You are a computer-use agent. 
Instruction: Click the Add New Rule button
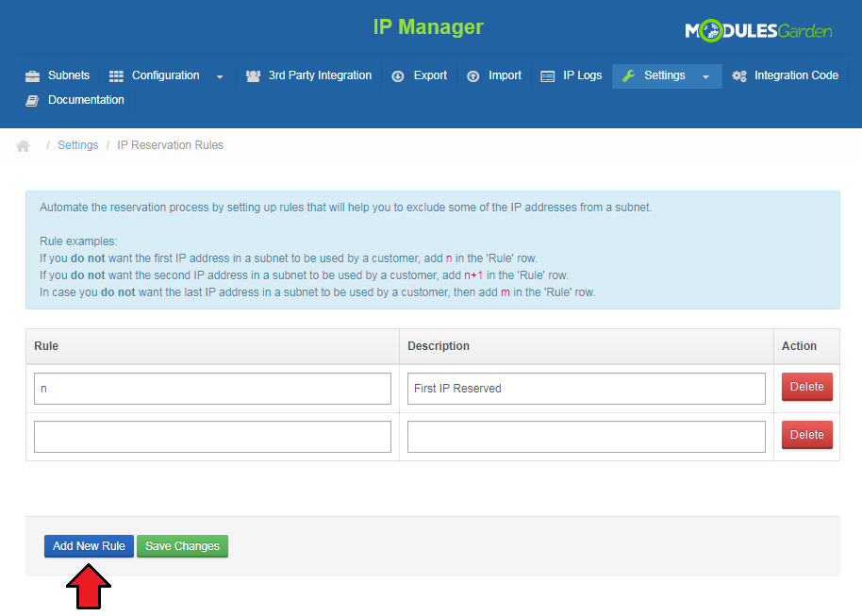coord(89,546)
